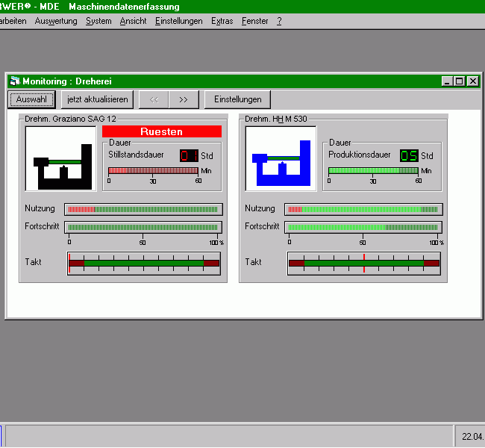Click the green Produktionsdauer minutes bar

pyautogui.click(x=373, y=170)
